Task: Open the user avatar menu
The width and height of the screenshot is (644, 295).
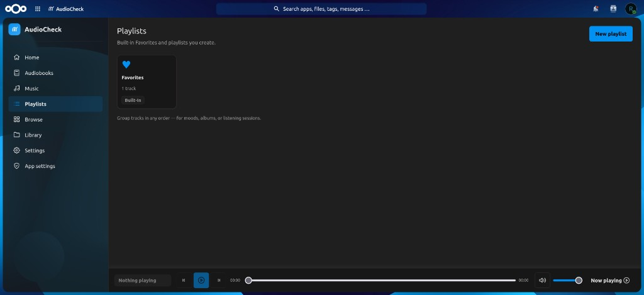Action: [630, 9]
